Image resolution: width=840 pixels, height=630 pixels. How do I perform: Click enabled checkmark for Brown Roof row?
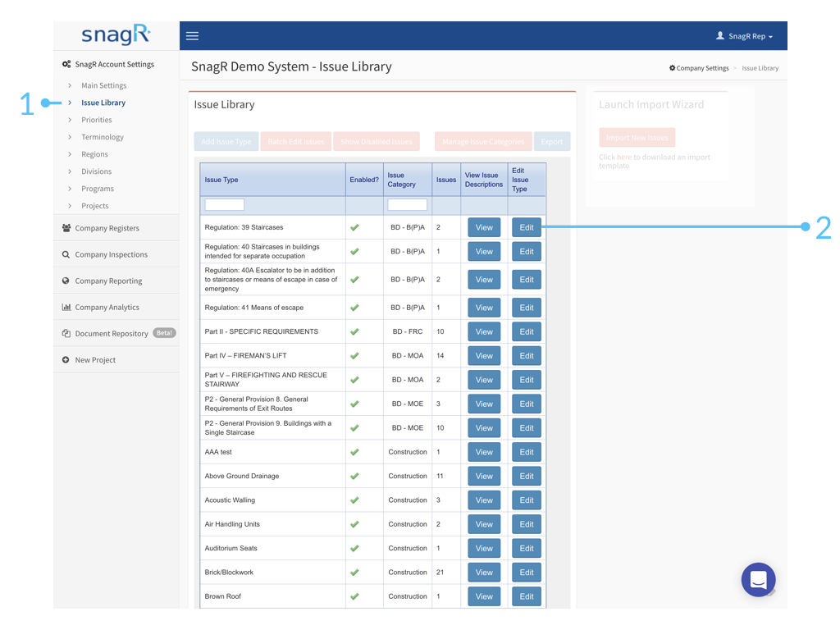pyautogui.click(x=354, y=596)
